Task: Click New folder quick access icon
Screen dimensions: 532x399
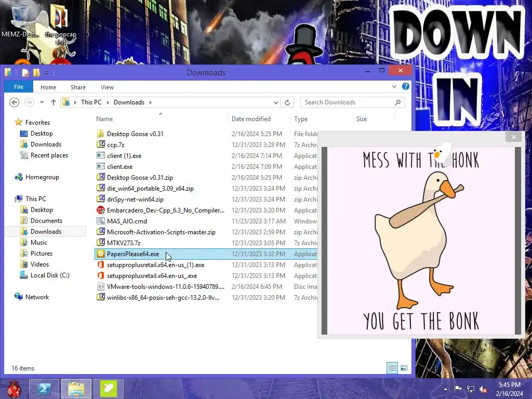Action: point(36,73)
